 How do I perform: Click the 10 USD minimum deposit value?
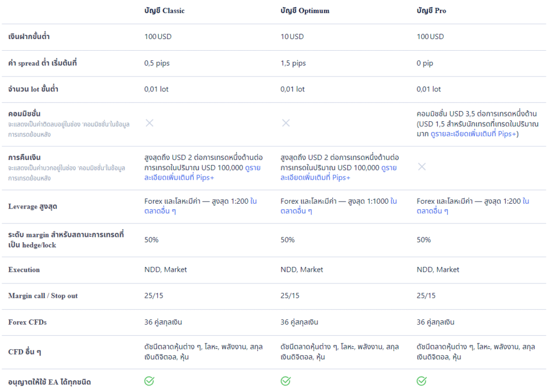tap(292, 37)
